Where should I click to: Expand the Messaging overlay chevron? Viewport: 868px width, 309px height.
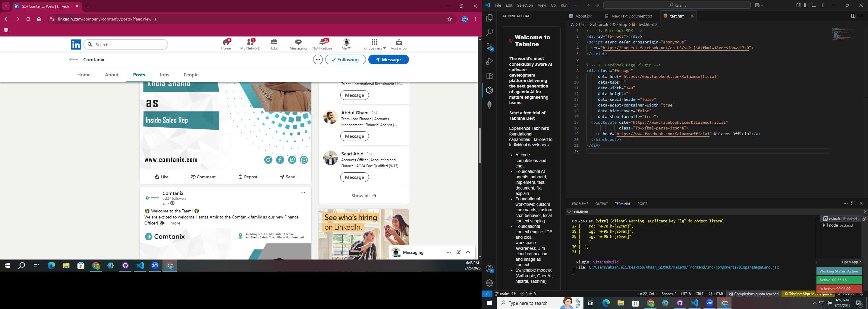pyautogui.click(x=468, y=252)
